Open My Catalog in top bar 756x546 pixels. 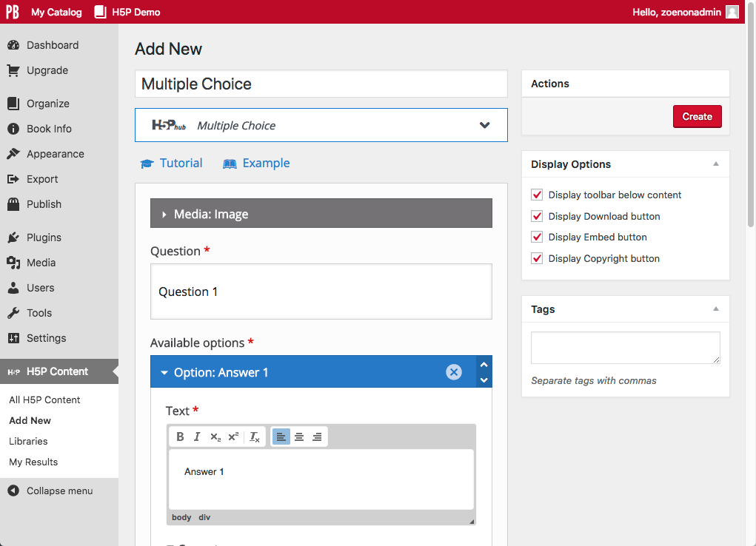[x=56, y=12]
